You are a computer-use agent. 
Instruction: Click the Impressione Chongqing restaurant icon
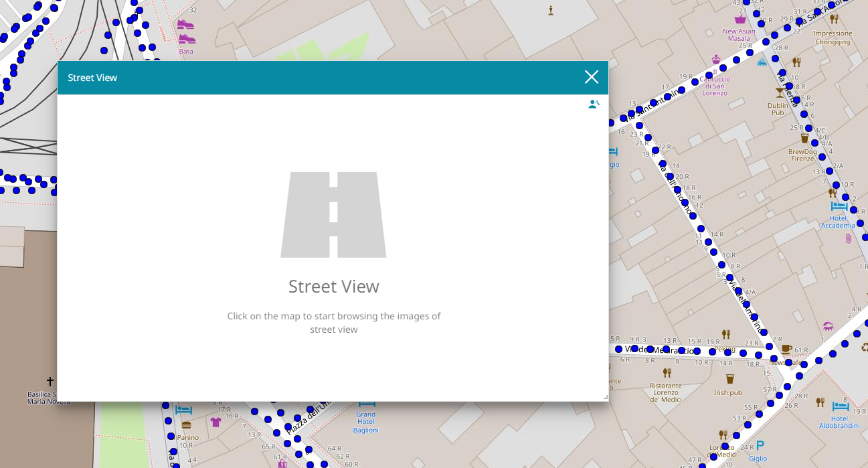pyautogui.click(x=834, y=19)
